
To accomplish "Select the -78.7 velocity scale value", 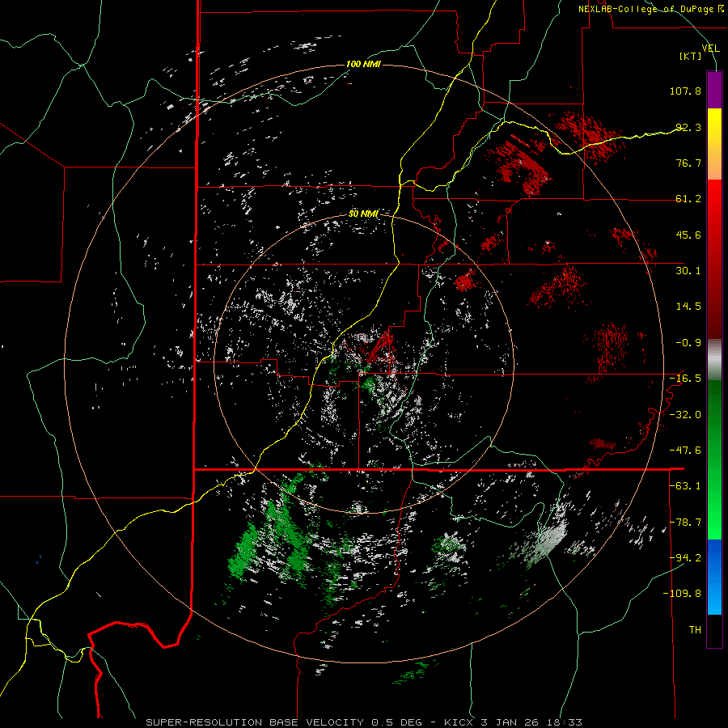I will click(685, 523).
